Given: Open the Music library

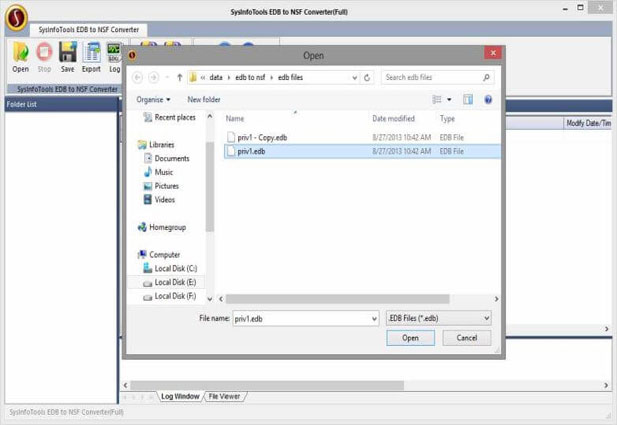Looking at the screenshot, I should 158,172.
